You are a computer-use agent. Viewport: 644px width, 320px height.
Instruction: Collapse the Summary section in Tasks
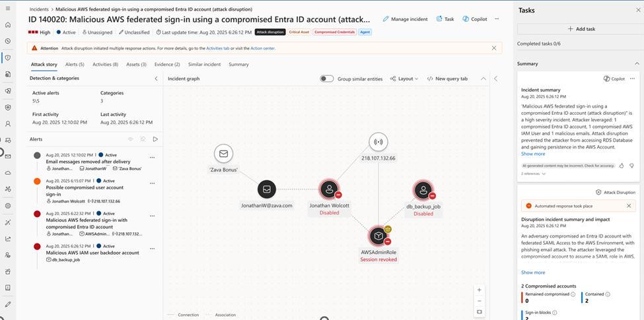[637, 63]
